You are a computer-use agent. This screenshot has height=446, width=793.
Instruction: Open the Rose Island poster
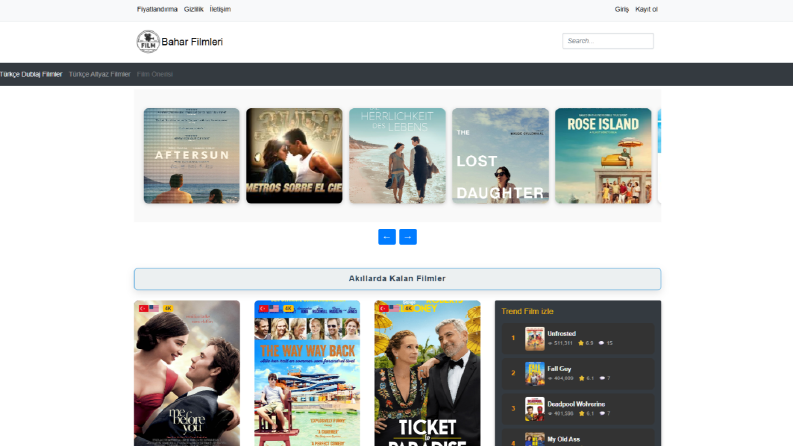tap(603, 156)
